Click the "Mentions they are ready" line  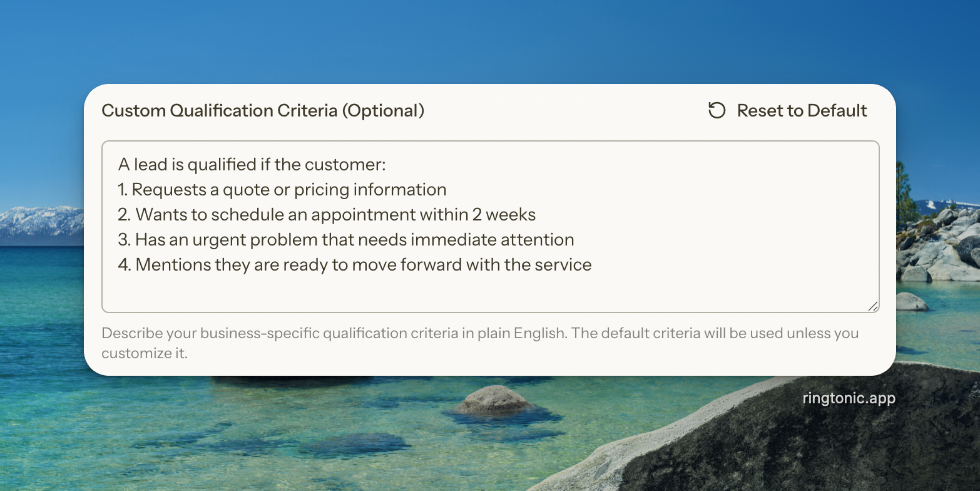click(354, 265)
